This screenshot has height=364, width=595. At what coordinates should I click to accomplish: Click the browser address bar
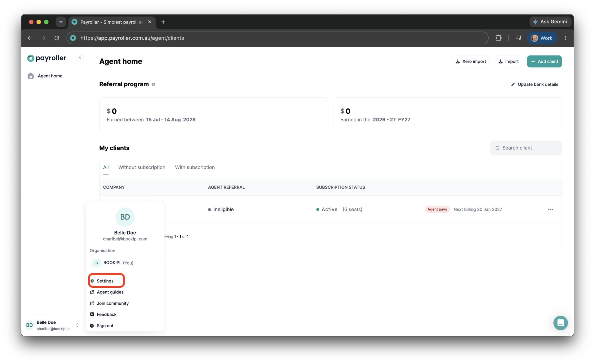[x=278, y=38]
